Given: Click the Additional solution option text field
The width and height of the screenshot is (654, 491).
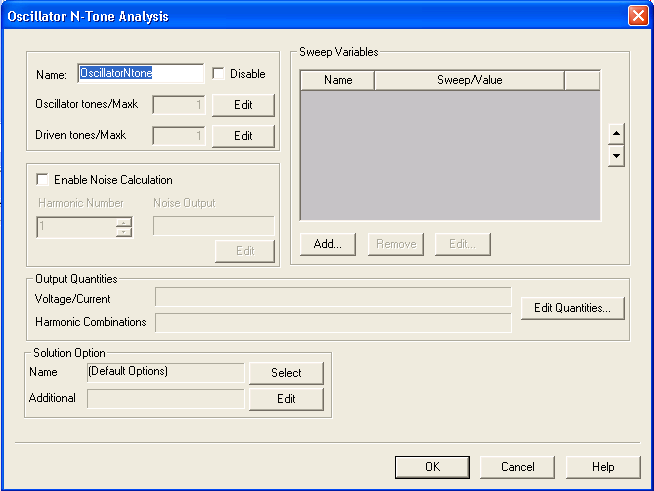Looking at the screenshot, I should (166, 399).
